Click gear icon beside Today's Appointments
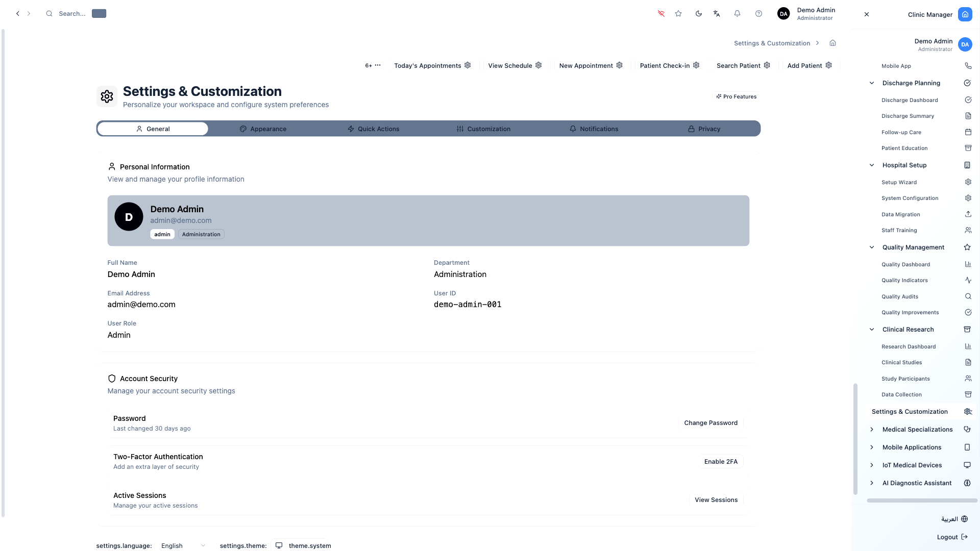 click(468, 65)
